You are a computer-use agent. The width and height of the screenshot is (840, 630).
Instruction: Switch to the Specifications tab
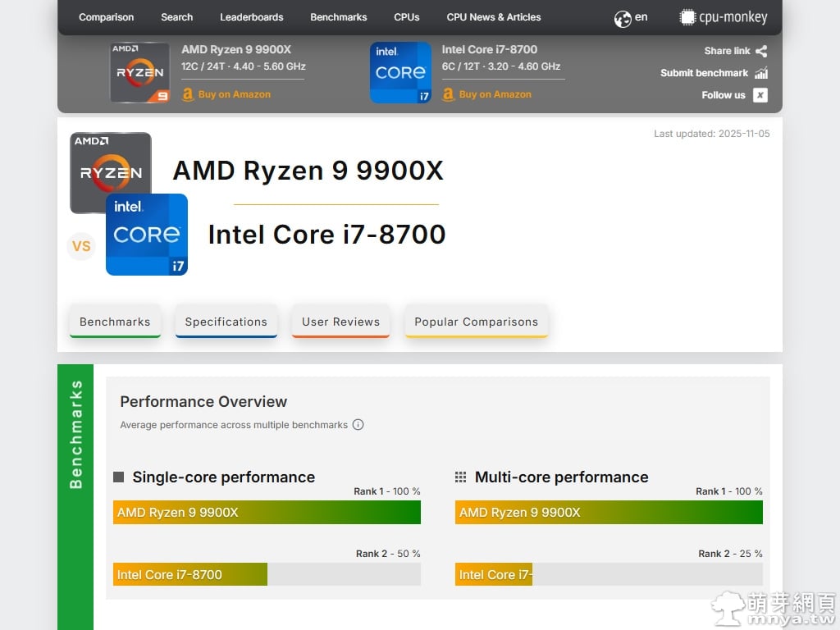(x=226, y=322)
